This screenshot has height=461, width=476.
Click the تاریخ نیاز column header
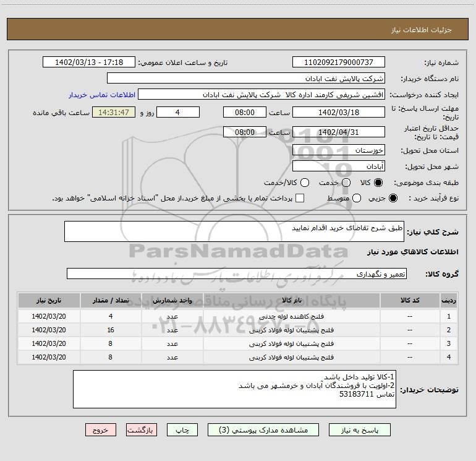49,300
